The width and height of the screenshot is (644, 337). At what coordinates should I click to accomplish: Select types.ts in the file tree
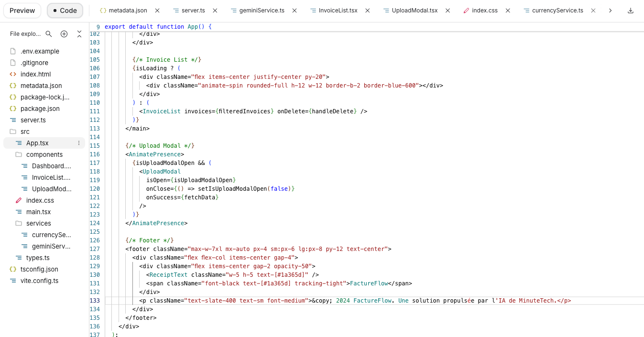(x=38, y=258)
